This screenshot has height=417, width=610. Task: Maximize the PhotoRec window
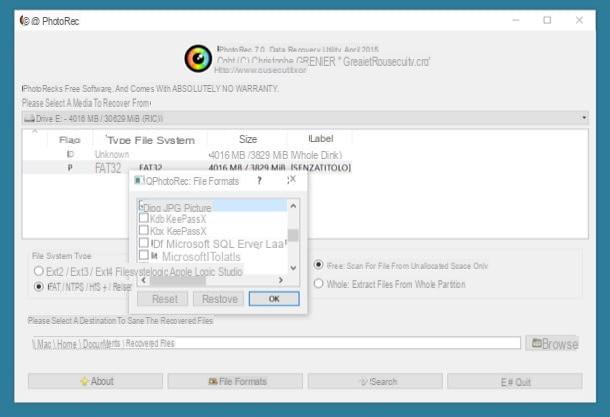pos(547,20)
